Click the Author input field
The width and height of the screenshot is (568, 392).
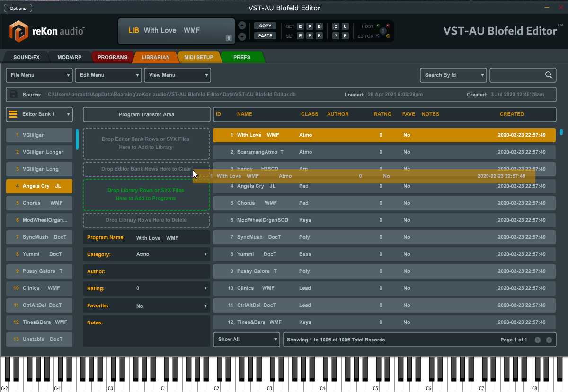147,272
